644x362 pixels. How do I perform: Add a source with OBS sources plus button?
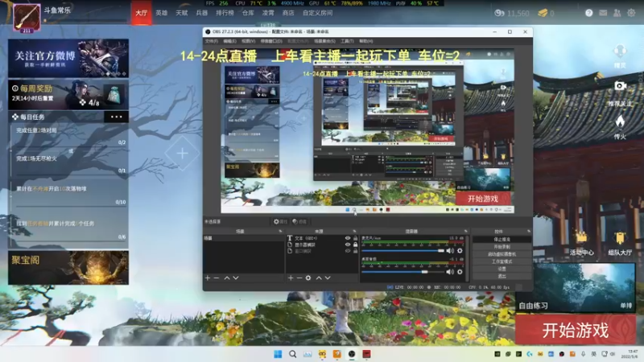coord(291,278)
